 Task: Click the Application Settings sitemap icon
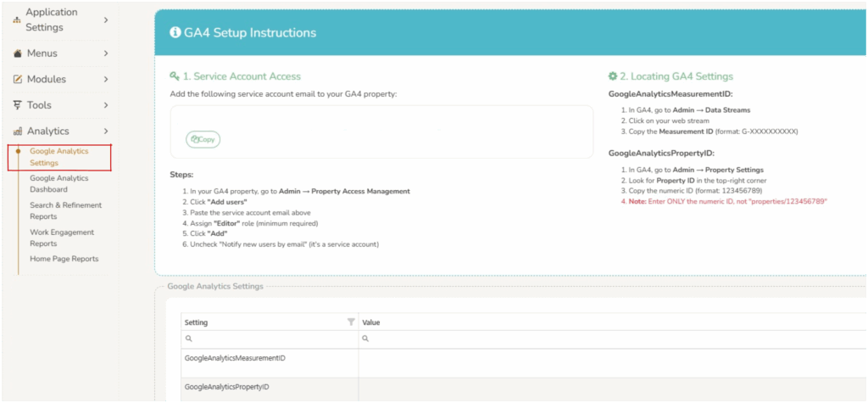tap(18, 20)
